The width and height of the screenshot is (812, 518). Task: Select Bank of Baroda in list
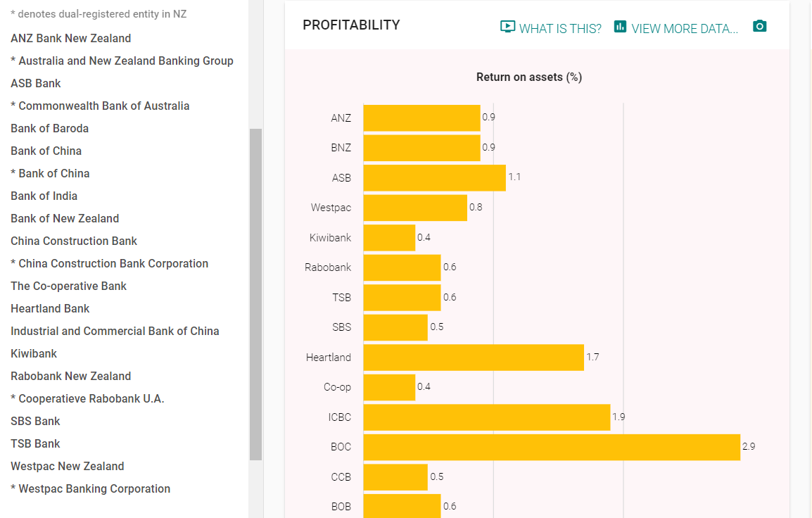point(50,129)
